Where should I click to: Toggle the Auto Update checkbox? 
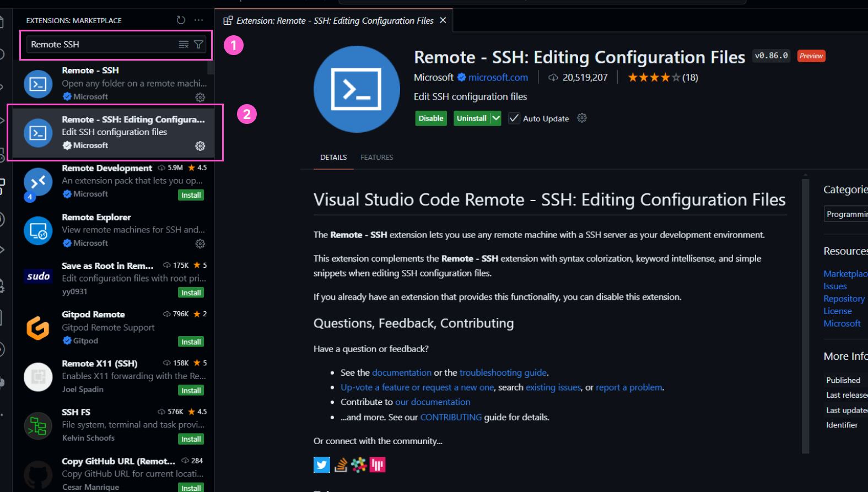(514, 118)
